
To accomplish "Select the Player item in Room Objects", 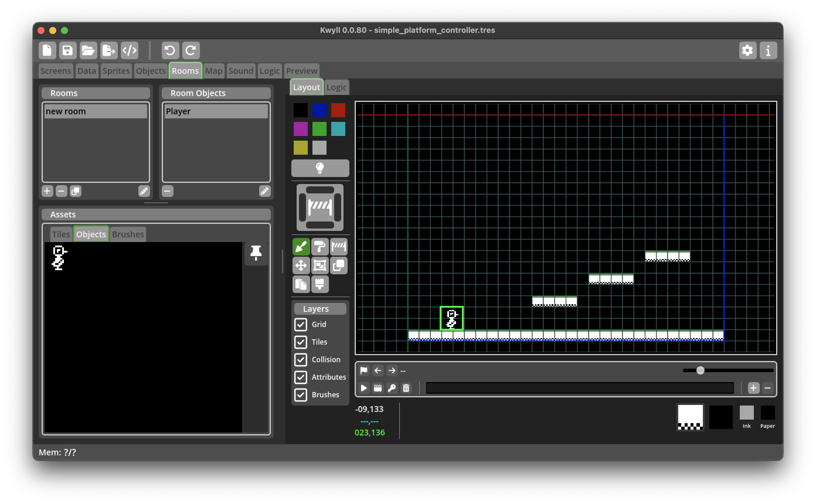I will pyautogui.click(x=216, y=111).
